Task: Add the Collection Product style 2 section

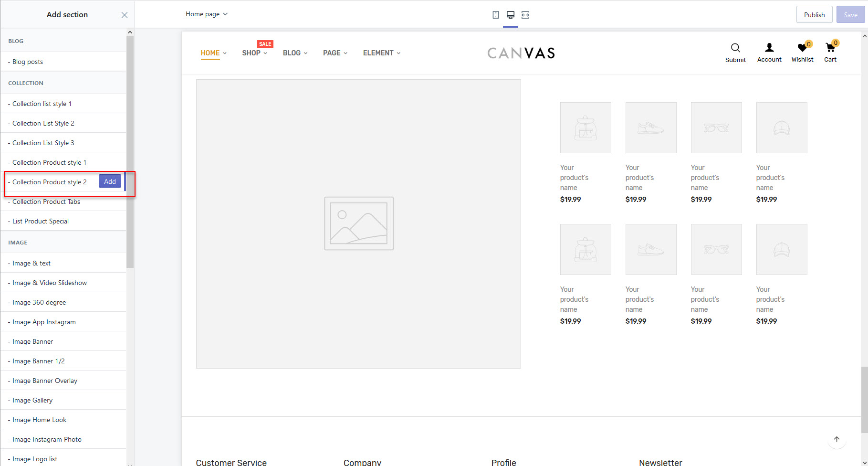Action: click(110, 181)
